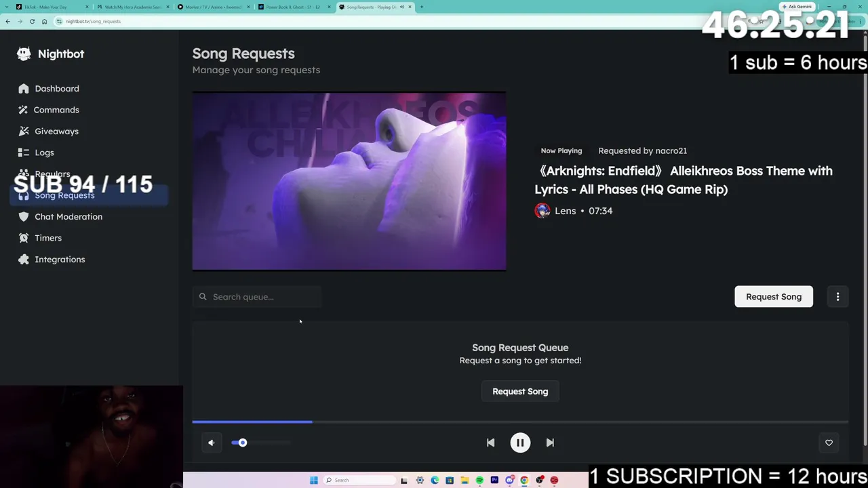
Task: Open the Windows Start menu
Action: (x=314, y=481)
